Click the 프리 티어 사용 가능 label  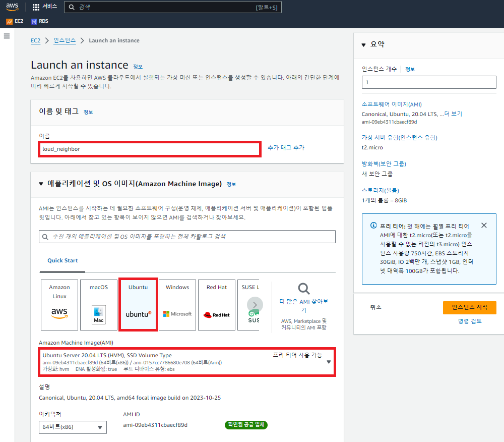[x=297, y=355]
